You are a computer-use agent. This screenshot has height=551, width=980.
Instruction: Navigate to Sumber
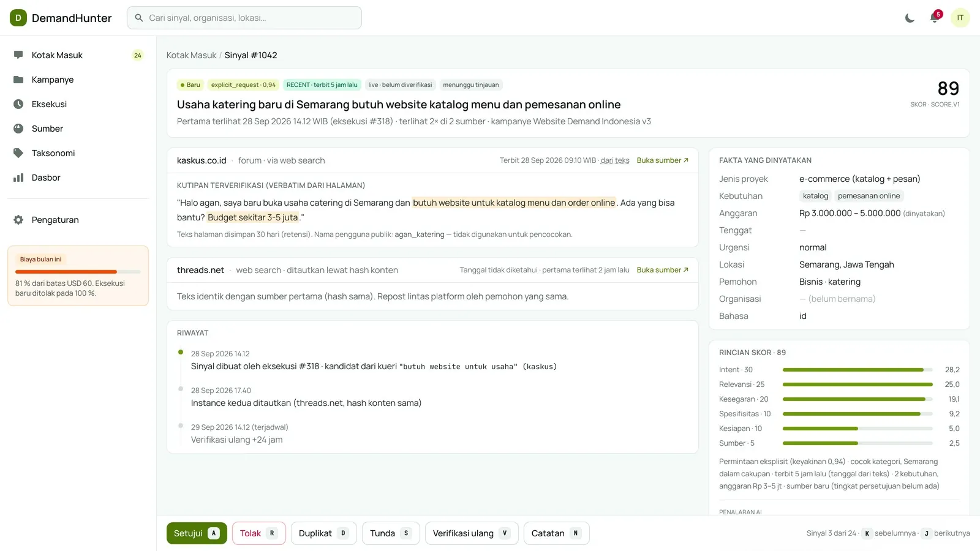point(78,129)
